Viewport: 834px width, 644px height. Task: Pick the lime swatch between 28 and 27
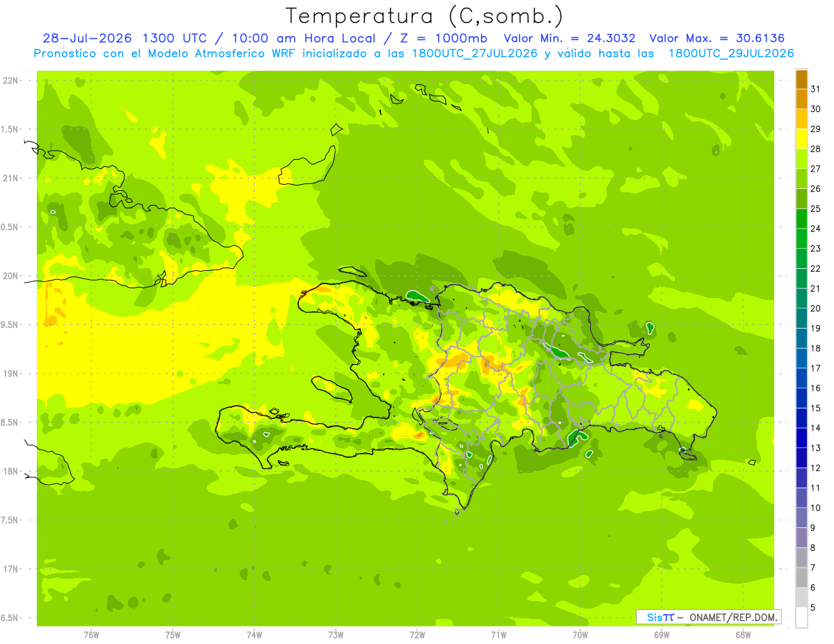click(x=801, y=159)
